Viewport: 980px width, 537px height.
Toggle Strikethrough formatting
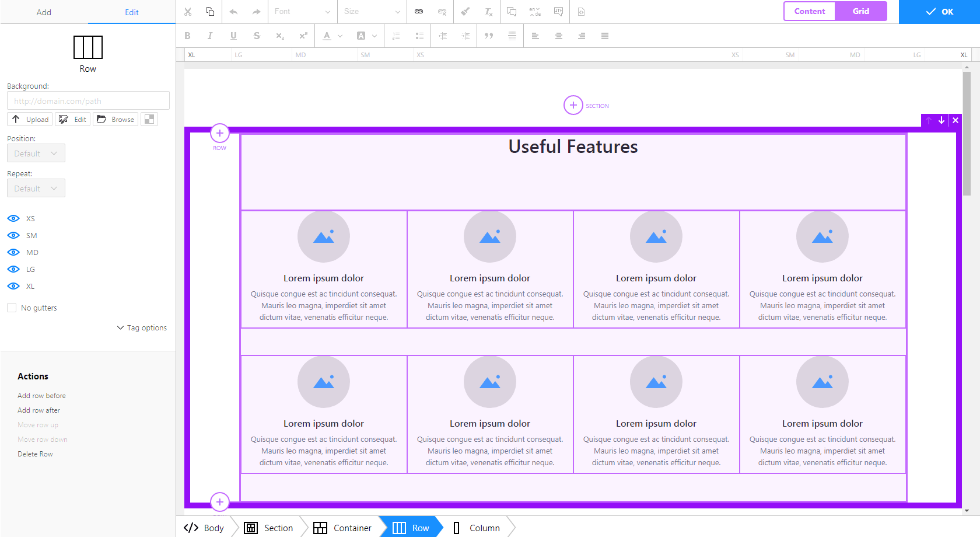[x=257, y=36]
